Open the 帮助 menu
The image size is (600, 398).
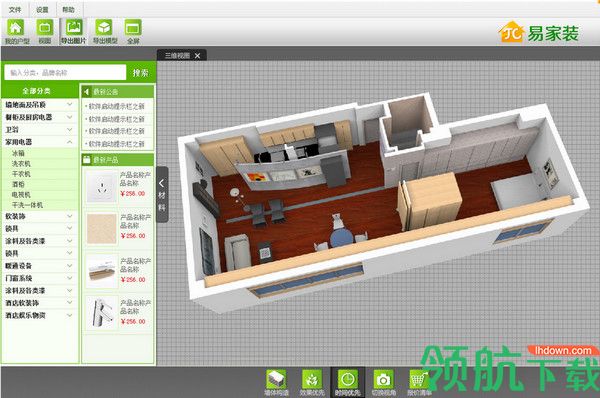point(68,10)
